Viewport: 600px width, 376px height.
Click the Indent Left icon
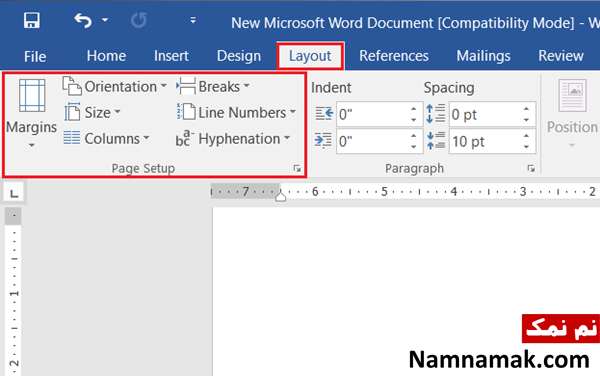click(324, 114)
